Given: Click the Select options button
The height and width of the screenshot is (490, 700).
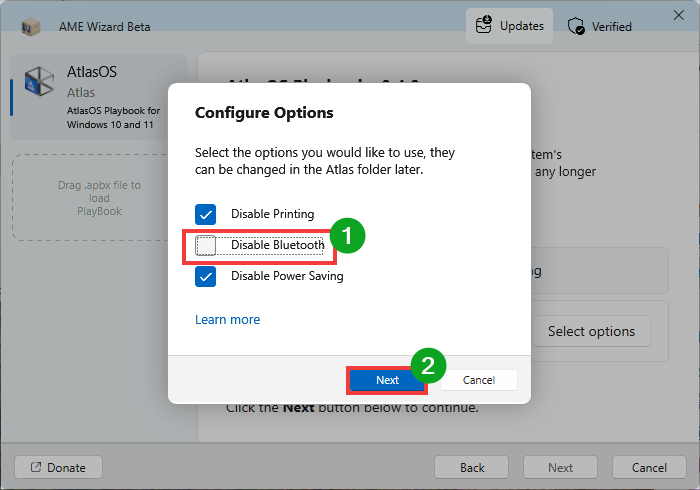Looking at the screenshot, I should coord(591,331).
